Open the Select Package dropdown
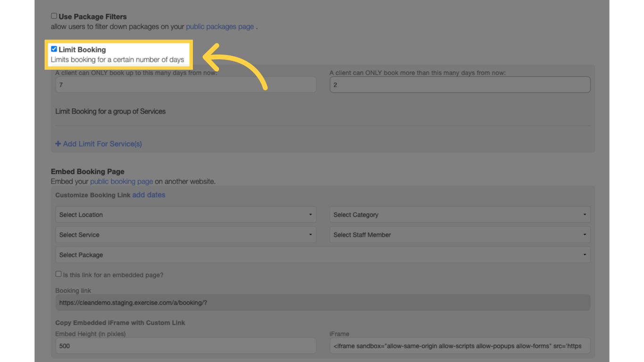 pyautogui.click(x=322, y=255)
